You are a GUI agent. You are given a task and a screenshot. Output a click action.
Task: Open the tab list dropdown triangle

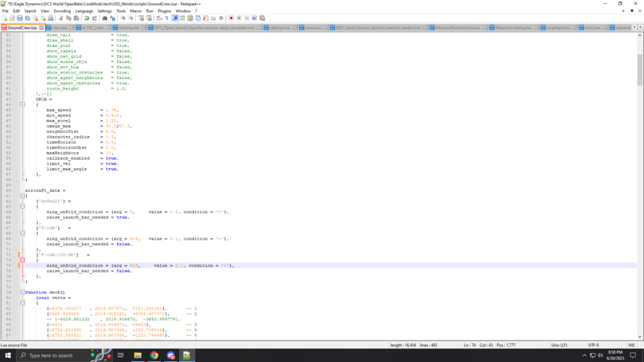point(632,11)
